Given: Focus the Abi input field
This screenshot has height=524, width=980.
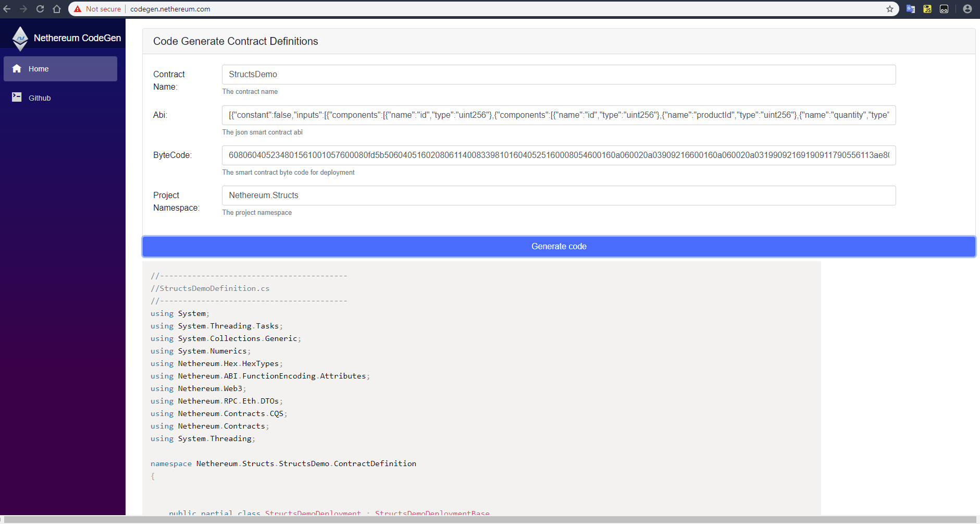Looking at the screenshot, I should [x=559, y=115].
